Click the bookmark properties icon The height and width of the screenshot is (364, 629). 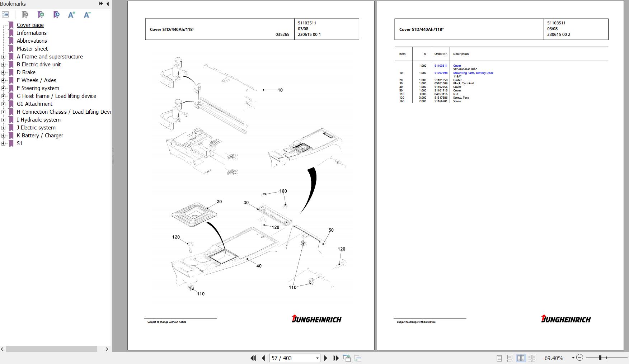56,15
